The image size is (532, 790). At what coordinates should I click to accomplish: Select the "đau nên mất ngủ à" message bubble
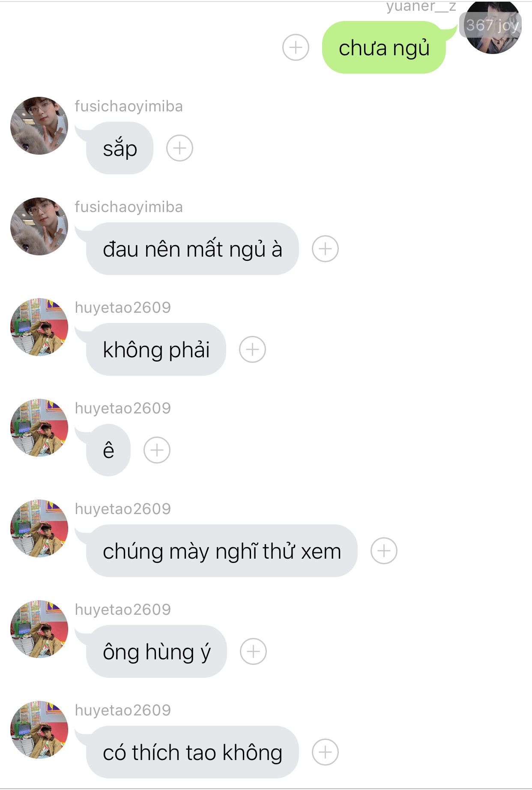(x=192, y=249)
